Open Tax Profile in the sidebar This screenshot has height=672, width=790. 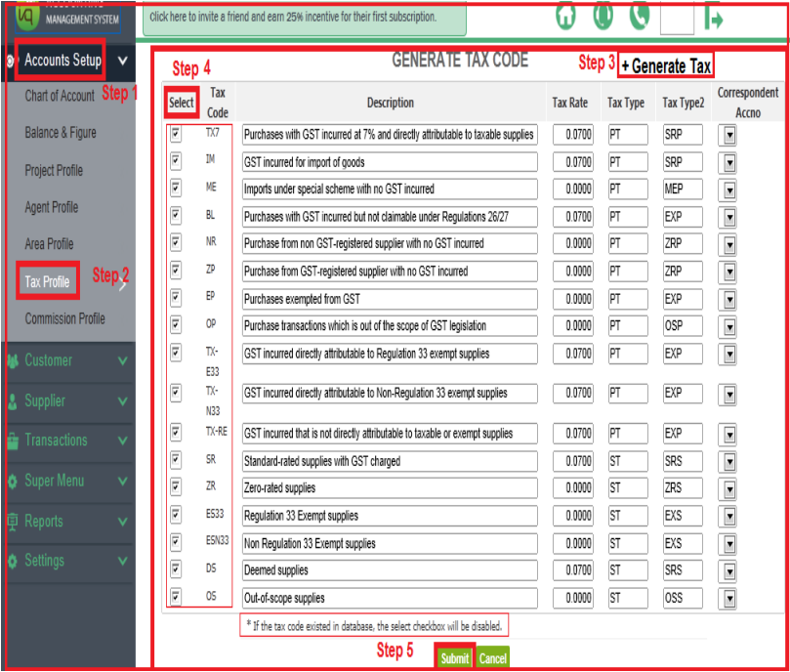pos(47,282)
